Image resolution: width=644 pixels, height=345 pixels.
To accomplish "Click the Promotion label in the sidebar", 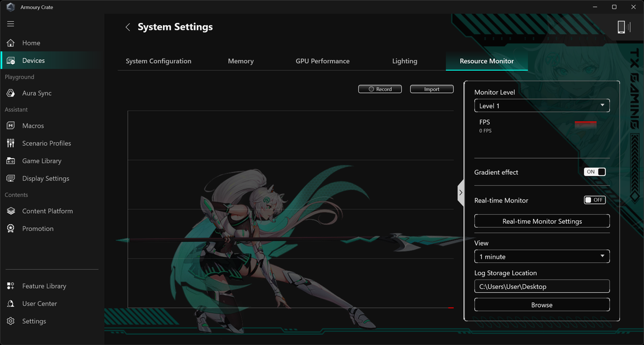I will 38,228.
